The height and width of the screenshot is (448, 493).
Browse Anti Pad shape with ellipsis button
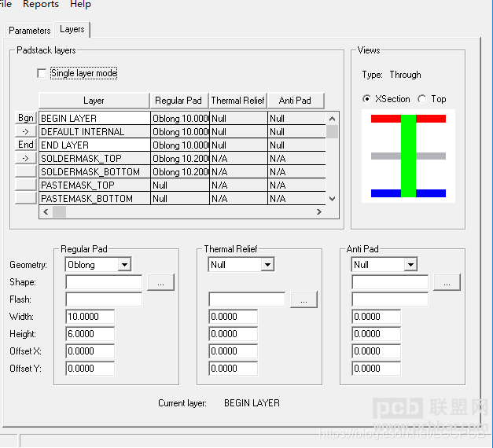coord(447,282)
